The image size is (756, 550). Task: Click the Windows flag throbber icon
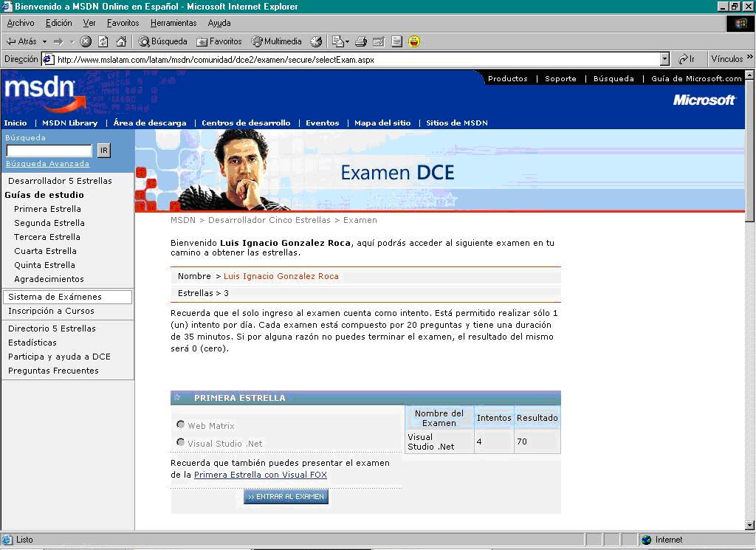740,24
